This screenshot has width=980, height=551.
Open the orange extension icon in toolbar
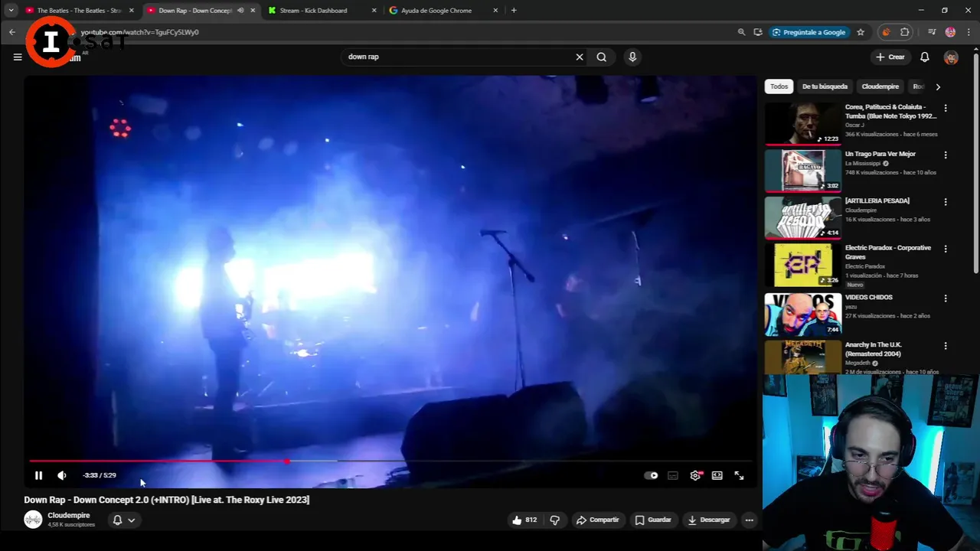[887, 32]
